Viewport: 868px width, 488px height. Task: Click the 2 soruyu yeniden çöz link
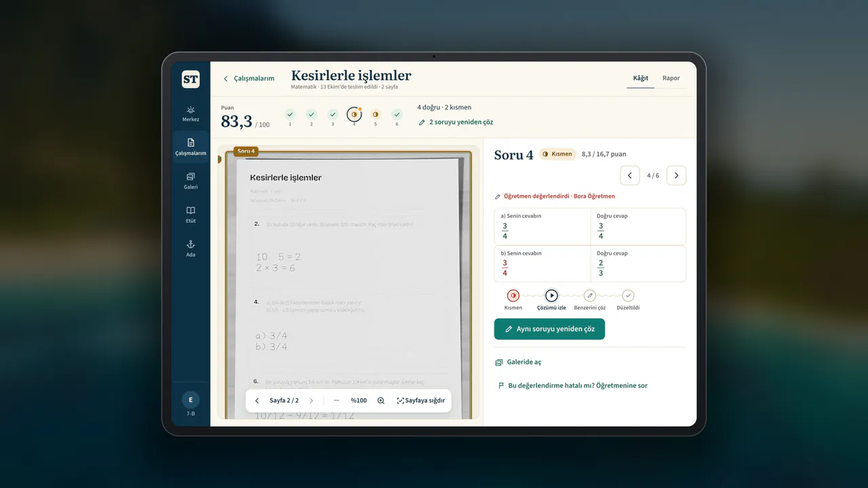[x=456, y=122]
